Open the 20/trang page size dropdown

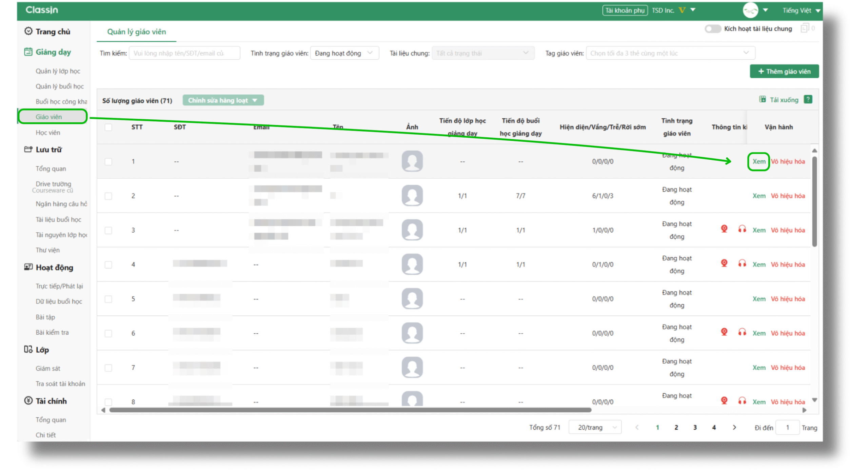pos(595,427)
